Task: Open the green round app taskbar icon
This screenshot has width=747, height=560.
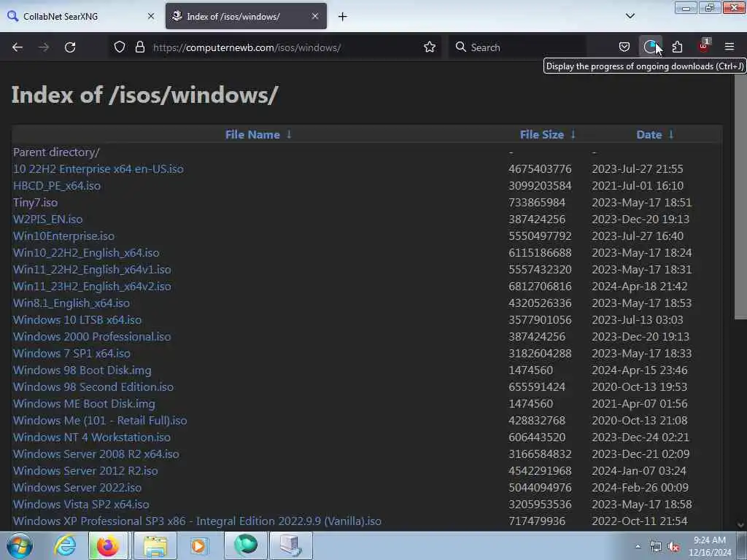Action: [246, 545]
